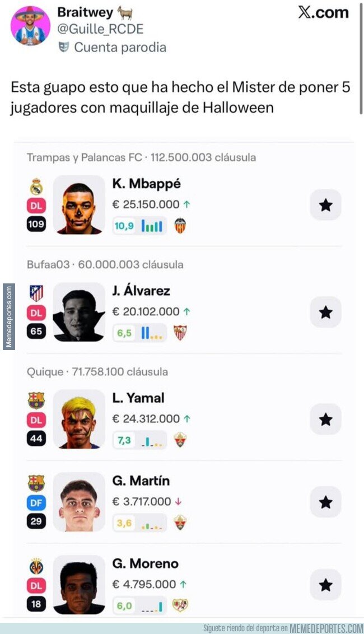This screenshot has width=364, height=634.
Task: Click Mbappé's 10,9 points score badge
Action: 123,226
